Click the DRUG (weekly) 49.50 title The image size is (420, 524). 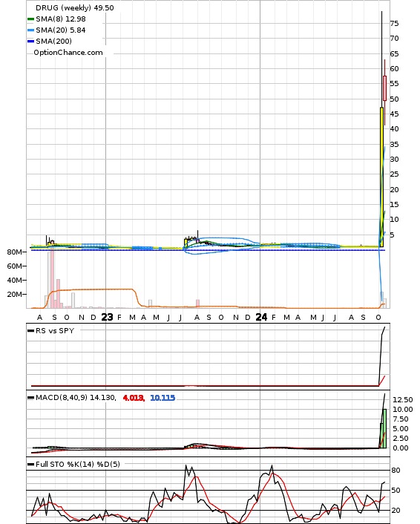[74, 7]
